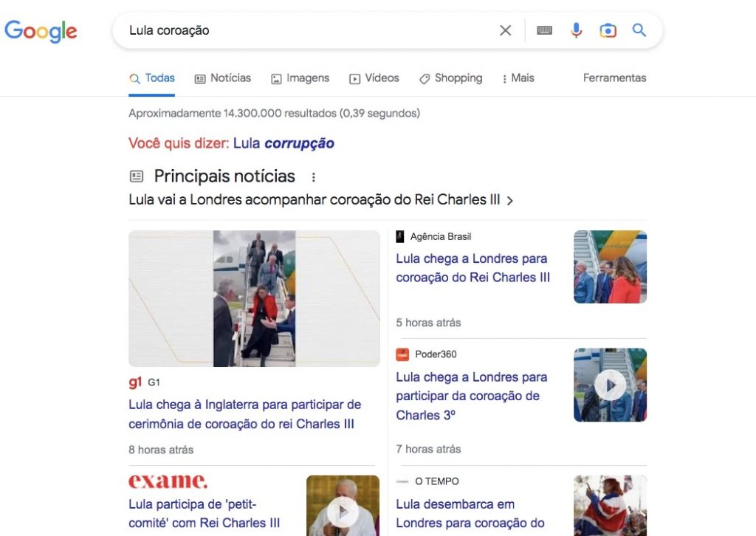Start voice search with the microphone icon
This screenshot has width=756, height=536.
tap(576, 30)
